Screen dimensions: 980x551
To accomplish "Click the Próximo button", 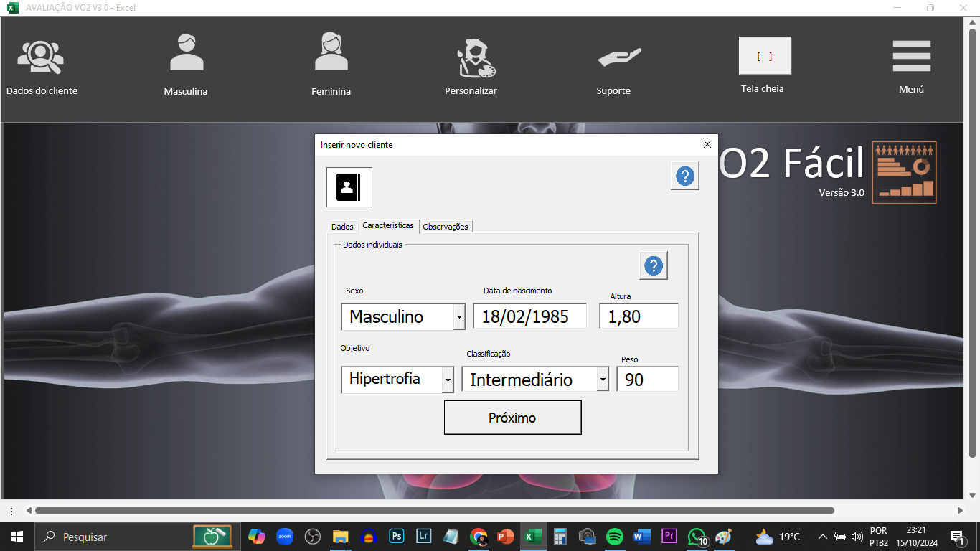I will click(x=512, y=418).
